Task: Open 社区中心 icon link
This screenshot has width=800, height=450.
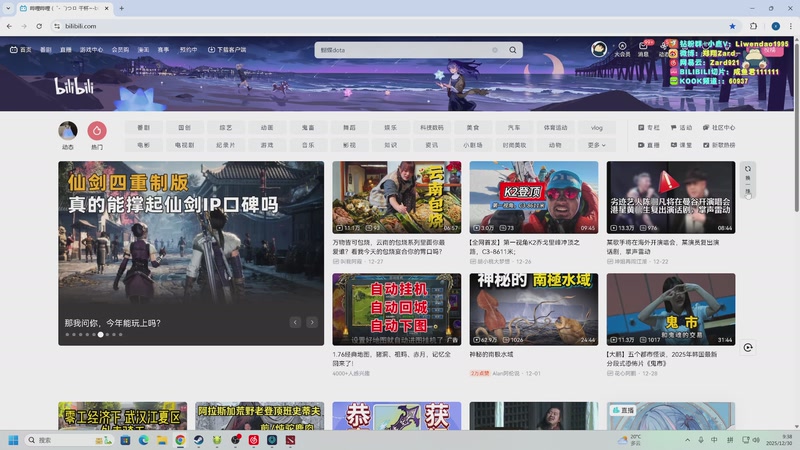Action: [x=719, y=128]
